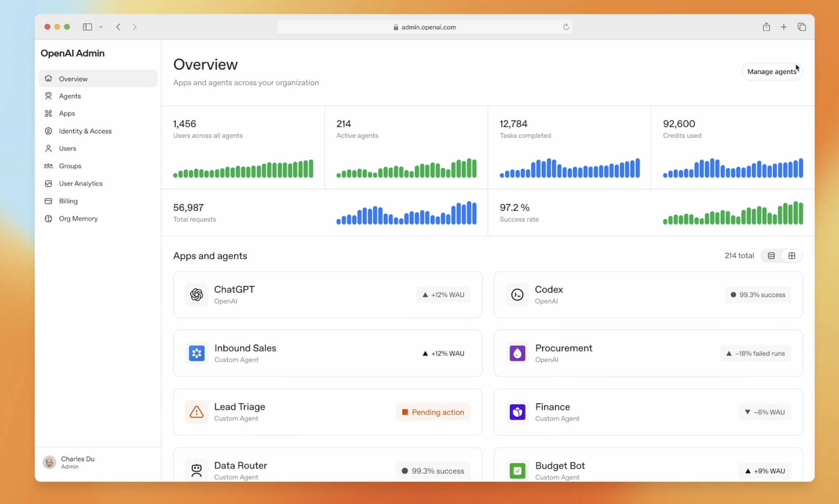The width and height of the screenshot is (839, 504).
Task: Click the Lead Triage warning icon
Action: point(196,412)
